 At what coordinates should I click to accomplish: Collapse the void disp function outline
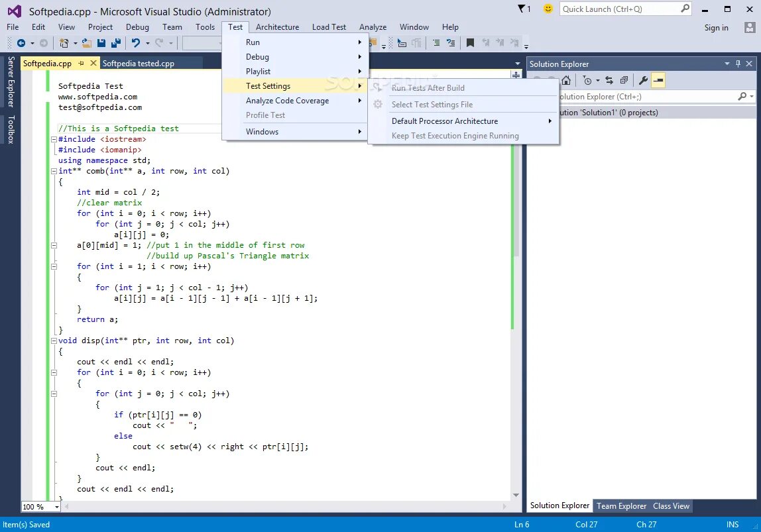pos(54,341)
